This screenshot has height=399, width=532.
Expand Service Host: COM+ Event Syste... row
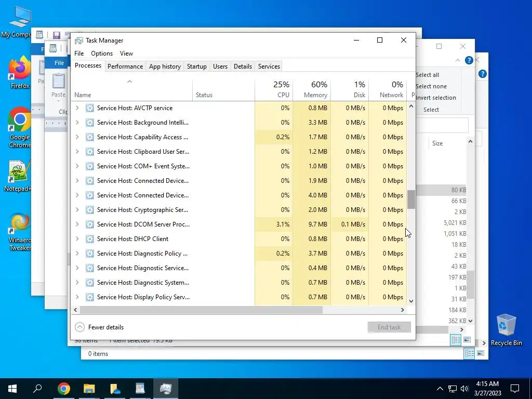[77, 166]
